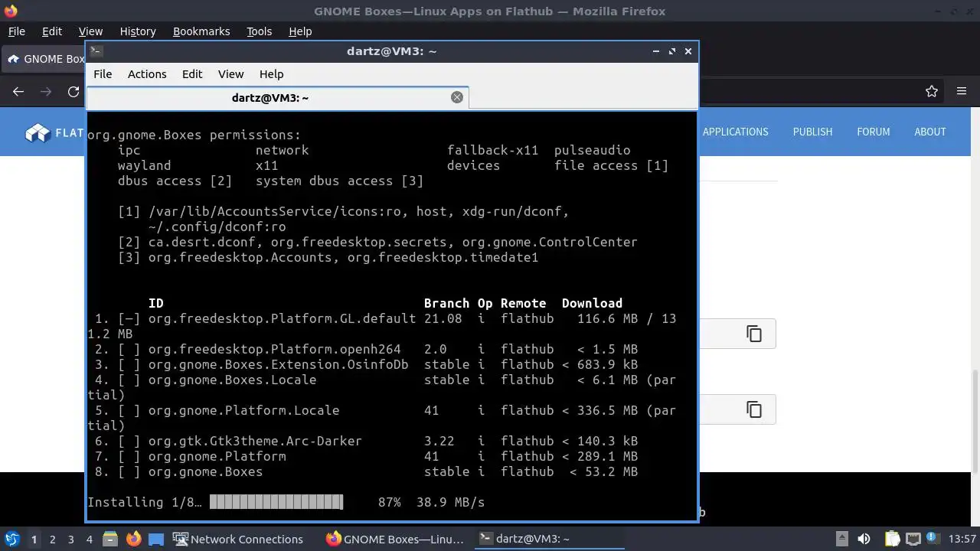This screenshot has width=980, height=551.
Task: Open file manager from taskbar launcher
Action: (109, 539)
